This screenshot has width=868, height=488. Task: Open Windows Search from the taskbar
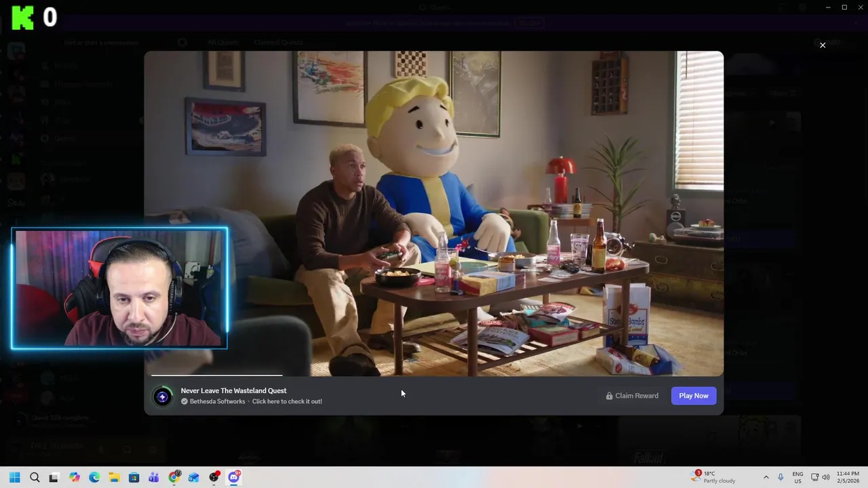[x=35, y=477]
